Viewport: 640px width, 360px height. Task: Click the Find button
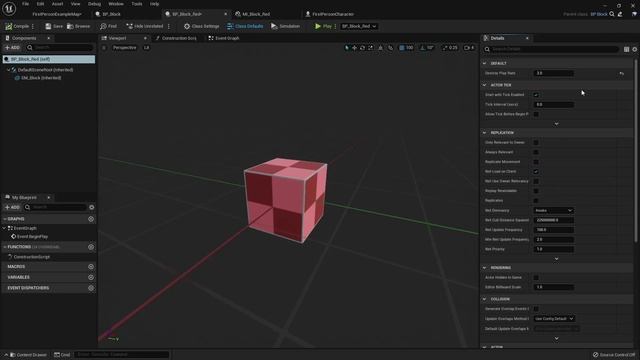click(x=109, y=26)
